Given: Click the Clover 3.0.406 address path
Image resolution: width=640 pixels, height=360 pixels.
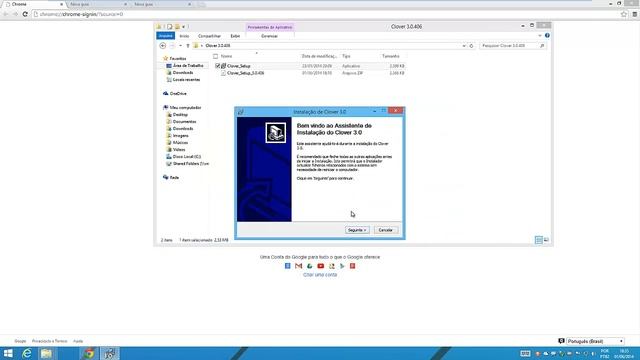Looking at the screenshot, I should (x=218, y=46).
